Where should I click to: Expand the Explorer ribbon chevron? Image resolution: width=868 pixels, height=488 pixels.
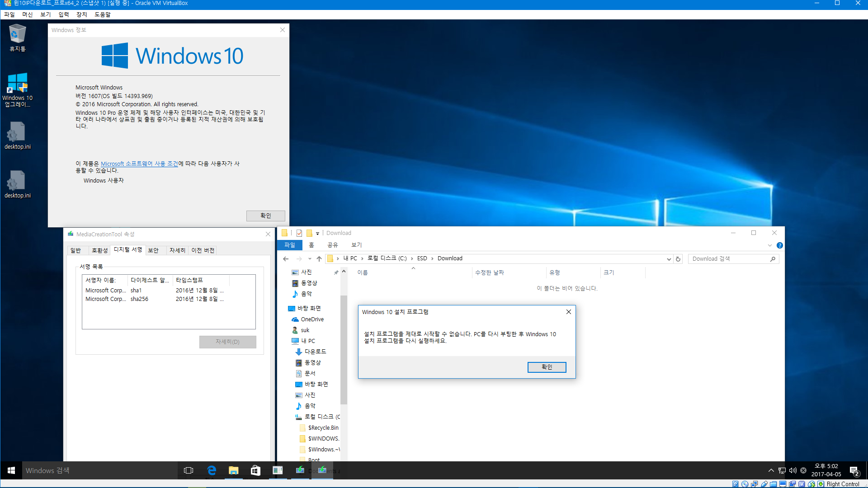point(769,245)
